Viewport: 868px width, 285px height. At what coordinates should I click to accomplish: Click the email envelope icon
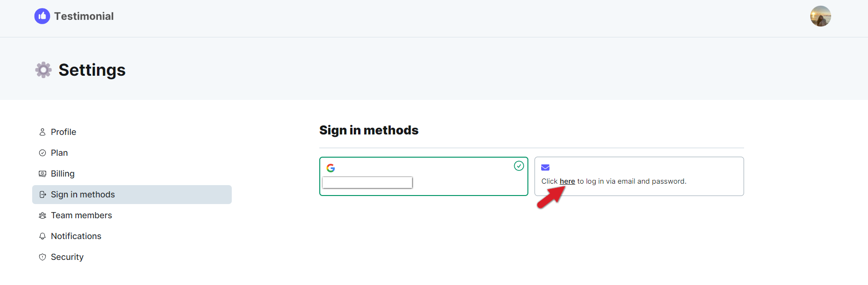click(545, 168)
